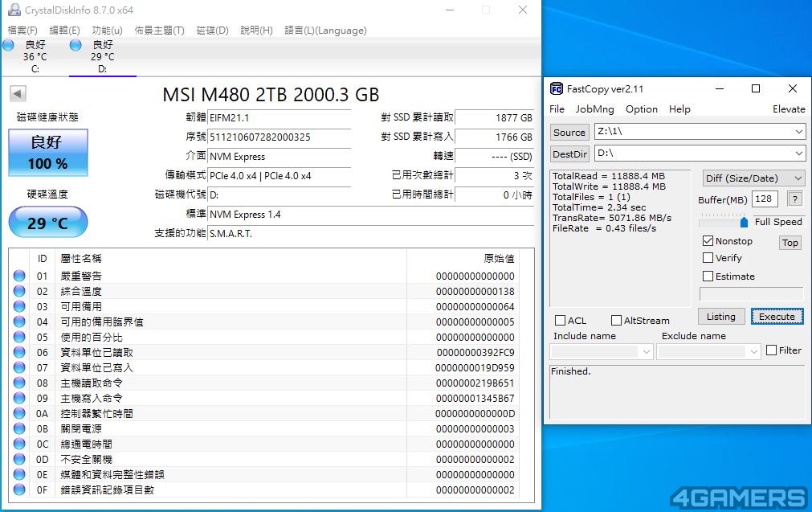Click the Full Speed slider handle
Viewport: 812px width, 512px height.
click(744, 223)
